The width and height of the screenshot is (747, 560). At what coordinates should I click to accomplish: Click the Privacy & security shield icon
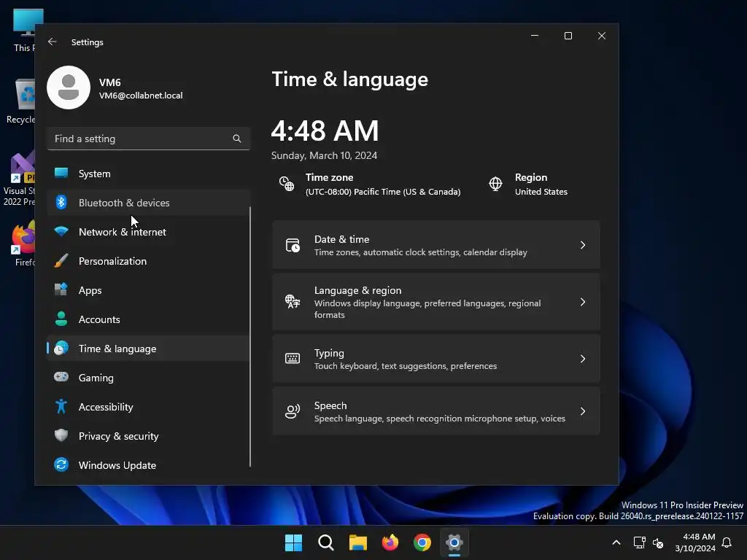61,435
